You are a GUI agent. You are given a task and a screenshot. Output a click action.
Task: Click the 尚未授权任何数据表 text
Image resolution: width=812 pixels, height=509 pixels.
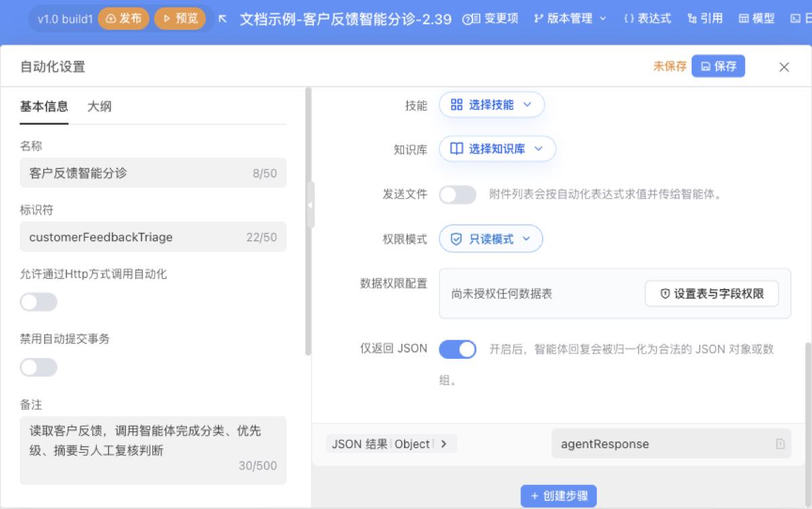click(x=501, y=294)
